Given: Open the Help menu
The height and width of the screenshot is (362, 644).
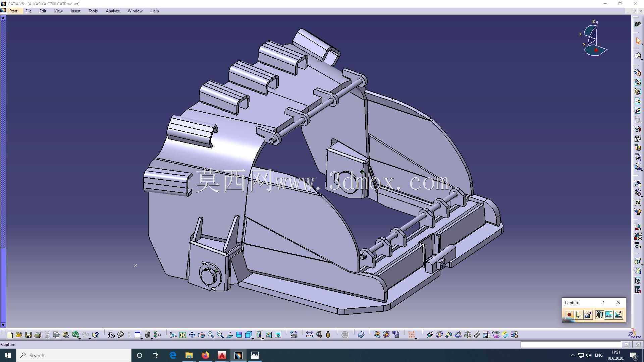Looking at the screenshot, I should [155, 11].
